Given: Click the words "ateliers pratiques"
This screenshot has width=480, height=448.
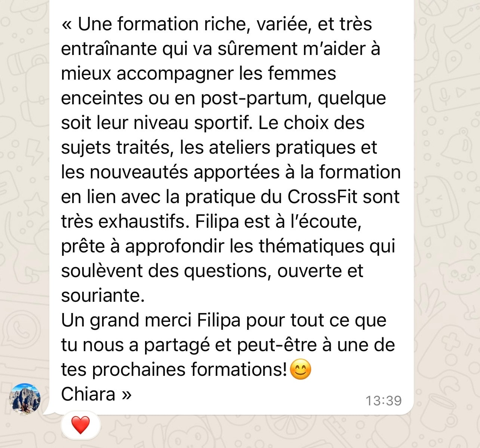Looking at the screenshot, I should point(282,148).
